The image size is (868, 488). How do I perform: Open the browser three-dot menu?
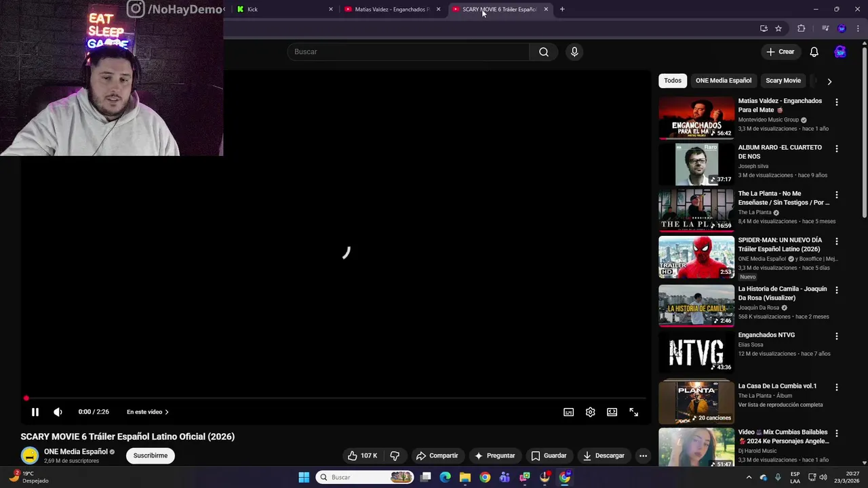coord(858,28)
